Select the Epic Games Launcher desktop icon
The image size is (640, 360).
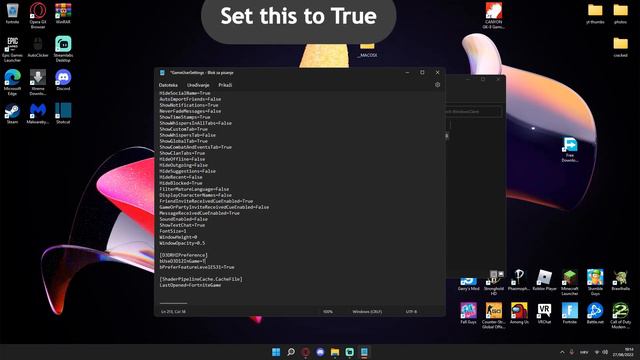coord(12,49)
